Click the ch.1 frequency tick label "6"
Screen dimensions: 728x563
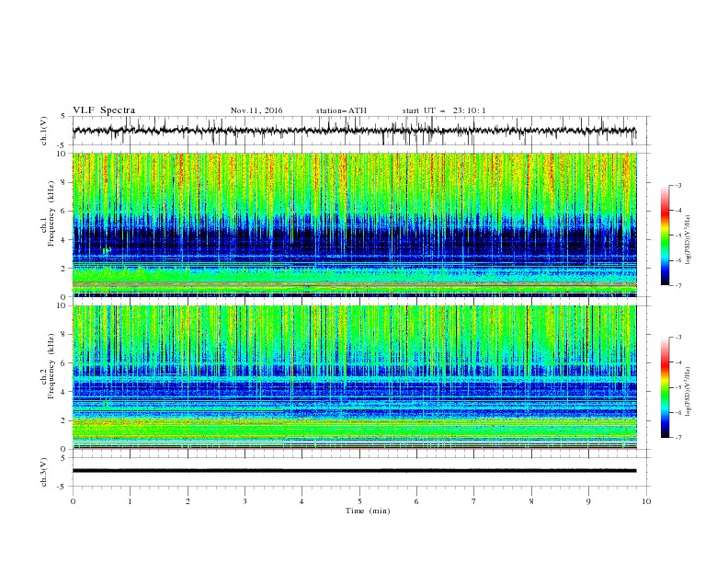63,211
